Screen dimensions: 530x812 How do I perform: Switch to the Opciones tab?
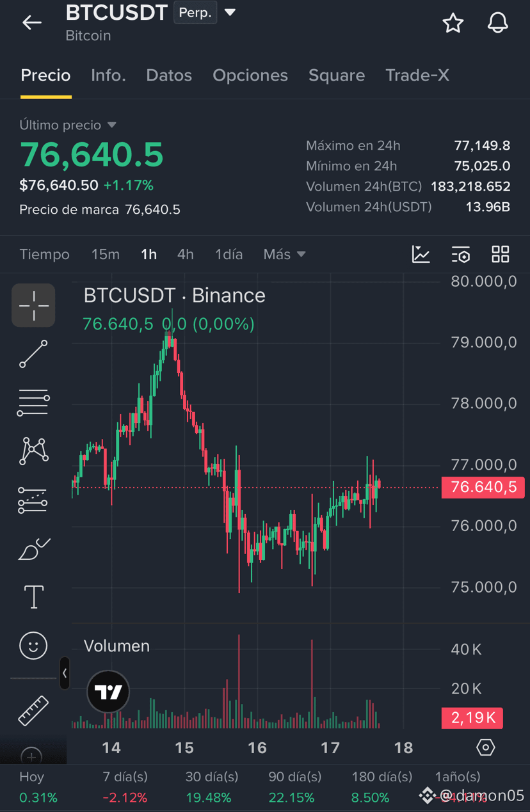(x=250, y=76)
